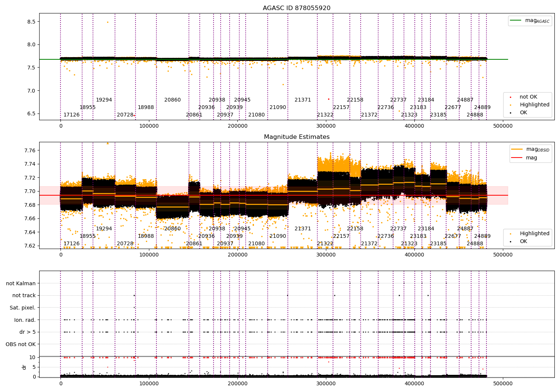Click OBSID label 22677 in the top panel
560x392 pixels.
tap(453, 108)
